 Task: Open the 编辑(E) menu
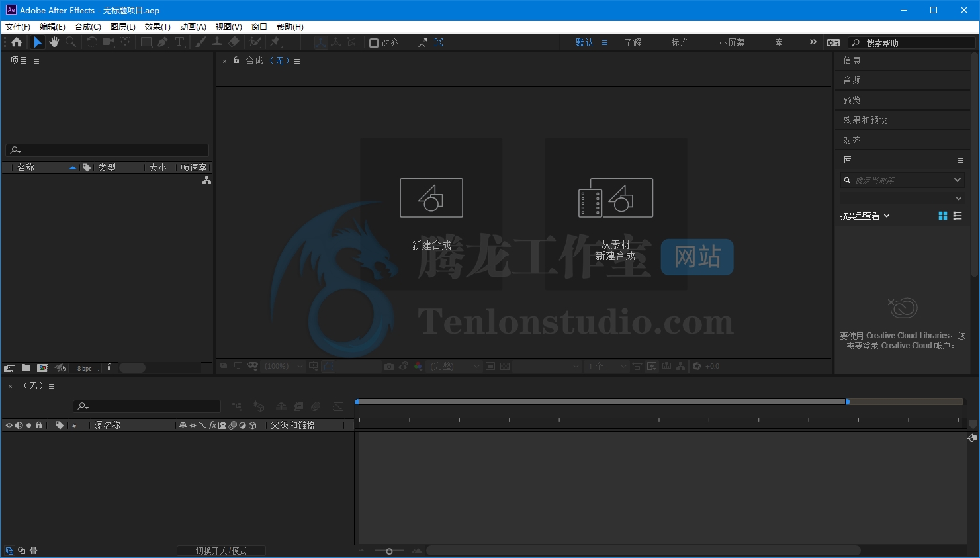(x=52, y=27)
